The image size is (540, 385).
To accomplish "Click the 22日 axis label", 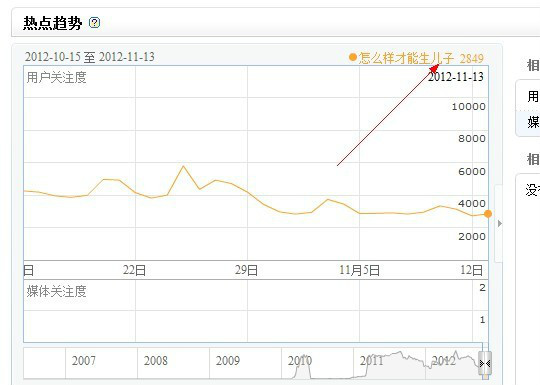I will [134, 270].
